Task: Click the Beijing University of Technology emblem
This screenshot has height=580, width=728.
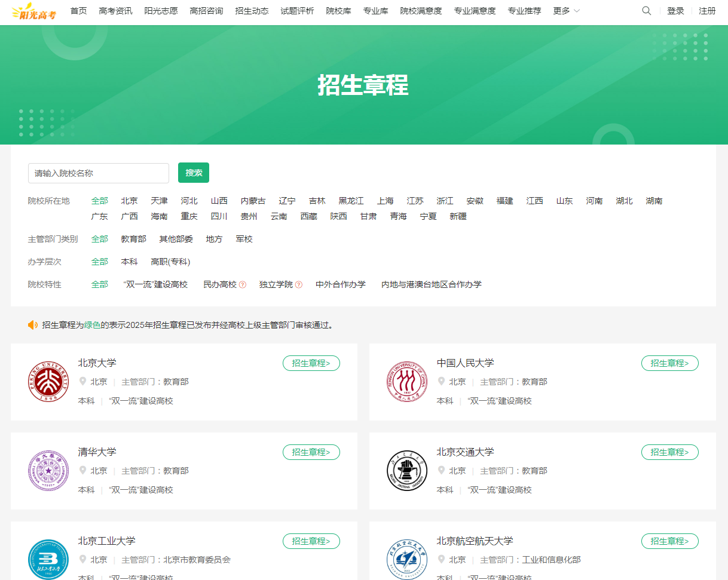Action: (48, 560)
